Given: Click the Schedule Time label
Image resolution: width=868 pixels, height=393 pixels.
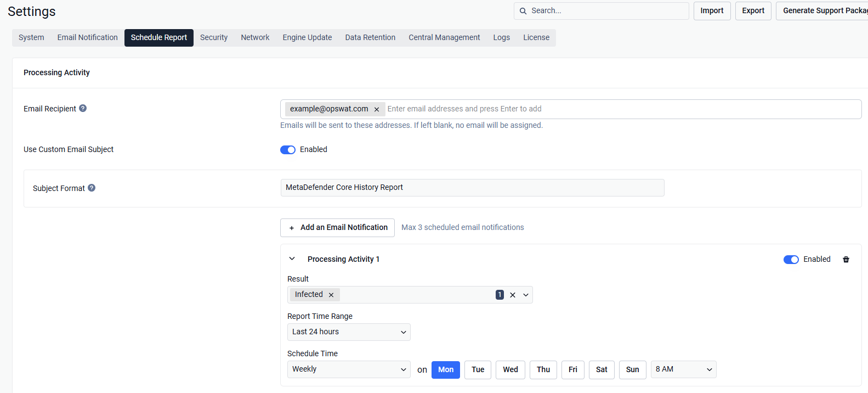Looking at the screenshot, I should tap(313, 354).
